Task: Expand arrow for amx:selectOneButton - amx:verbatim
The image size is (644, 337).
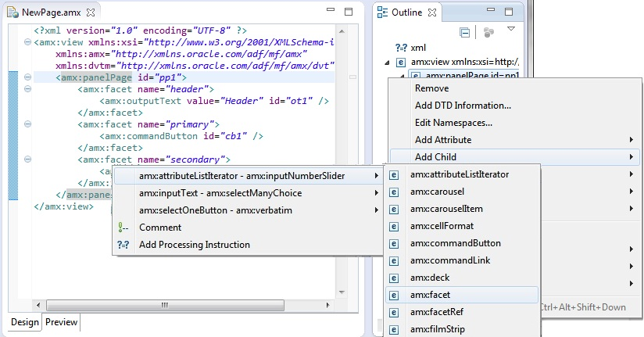Action: pyautogui.click(x=376, y=210)
